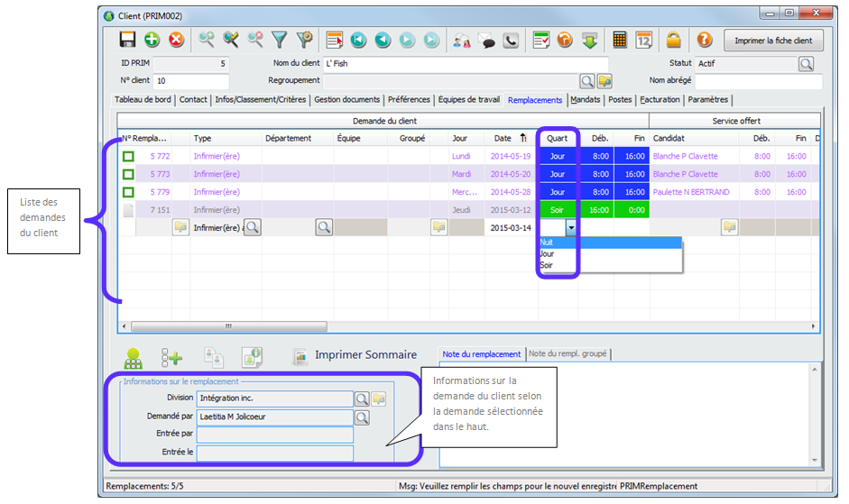This screenshot has width=849, height=504.
Task: Toggle checkbox for replacement 5 772
Action: tap(129, 157)
